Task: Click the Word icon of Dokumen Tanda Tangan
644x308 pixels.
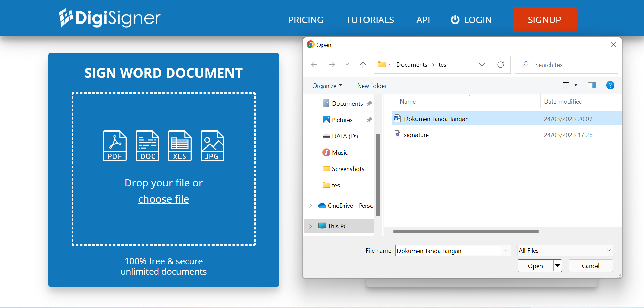Action: pyautogui.click(x=397, y=119)
